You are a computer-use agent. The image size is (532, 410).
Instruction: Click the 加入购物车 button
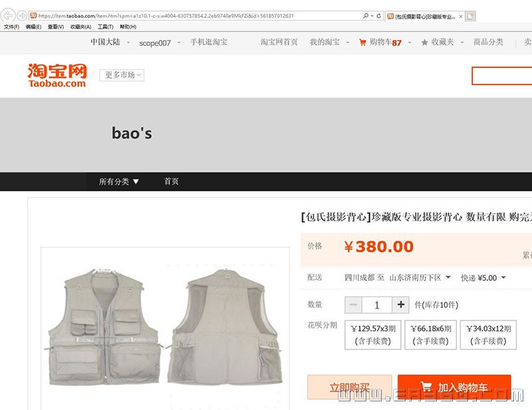click(x=454, y=387)
